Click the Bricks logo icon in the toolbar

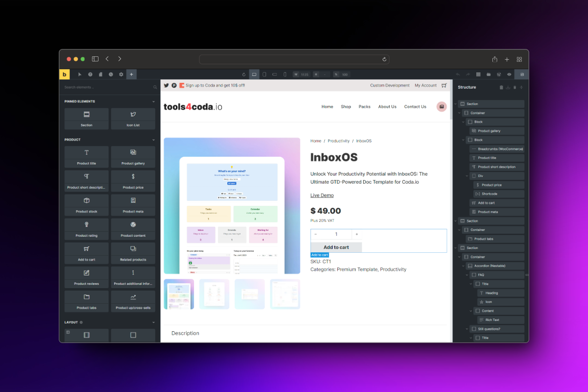pos(65,74)
